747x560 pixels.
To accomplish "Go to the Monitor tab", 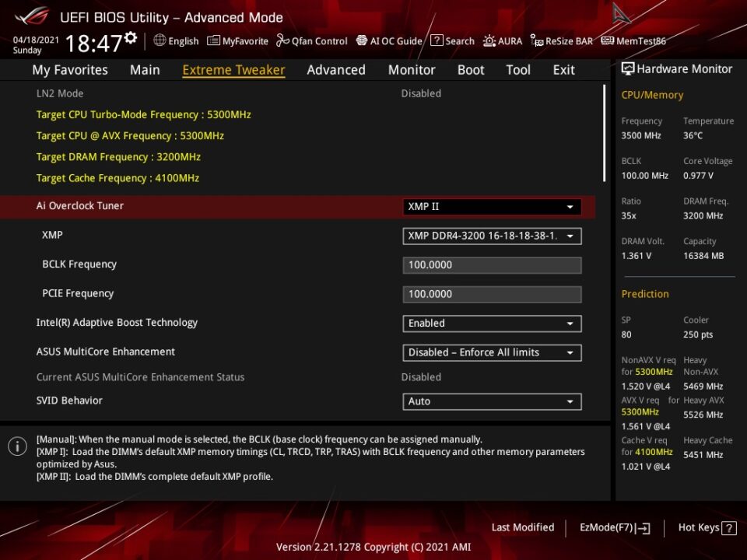I will click(412, 70).
